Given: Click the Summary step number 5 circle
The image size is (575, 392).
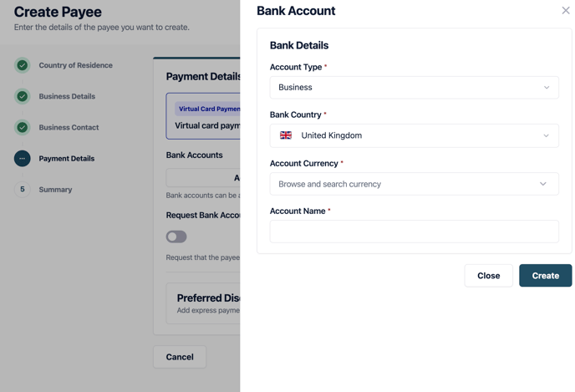Looking at the screenshot, I should click(x=23, y=189).
